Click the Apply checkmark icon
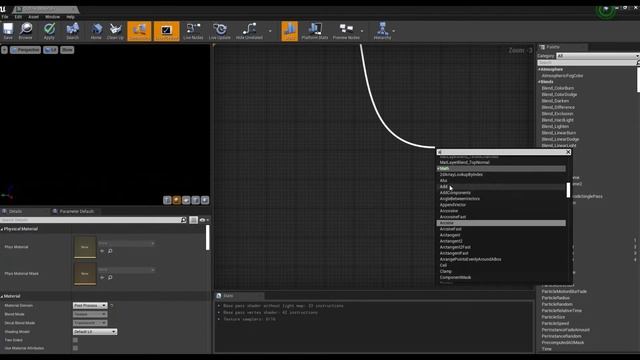Viewport: 640px width, 360px height. point(49,31)
